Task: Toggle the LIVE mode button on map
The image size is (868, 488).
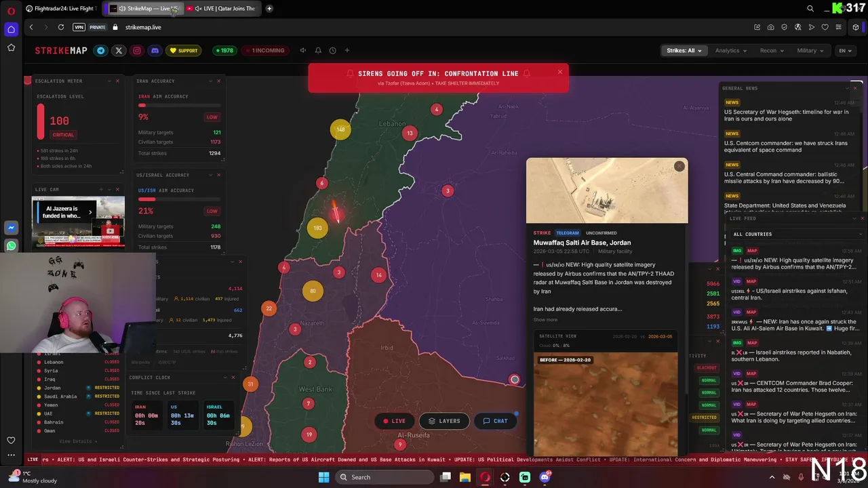Action: (x=394, y=421)
